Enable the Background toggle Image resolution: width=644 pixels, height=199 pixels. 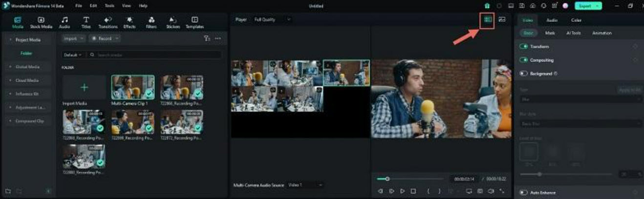coord(524,74)
